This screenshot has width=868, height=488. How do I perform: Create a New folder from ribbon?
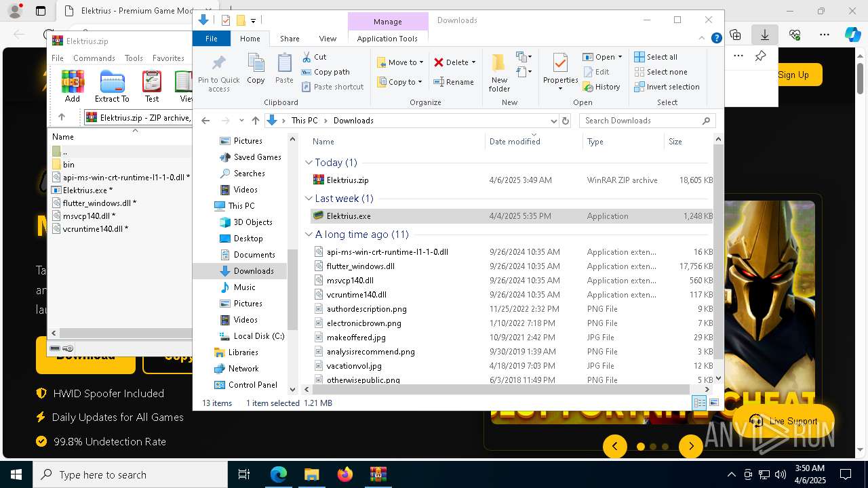499,73
